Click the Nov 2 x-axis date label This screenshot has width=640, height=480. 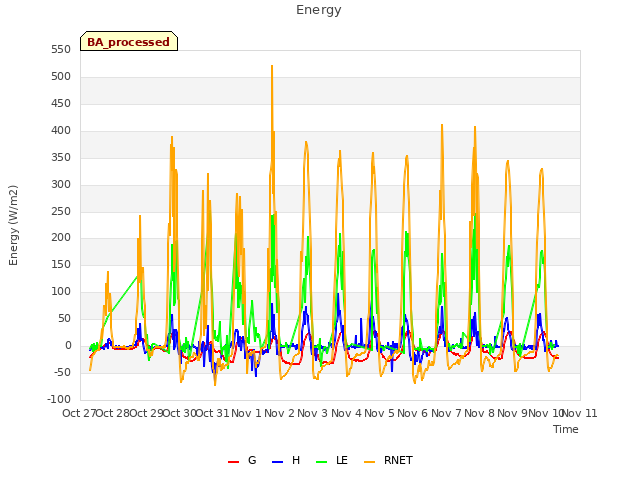point(280,413)
